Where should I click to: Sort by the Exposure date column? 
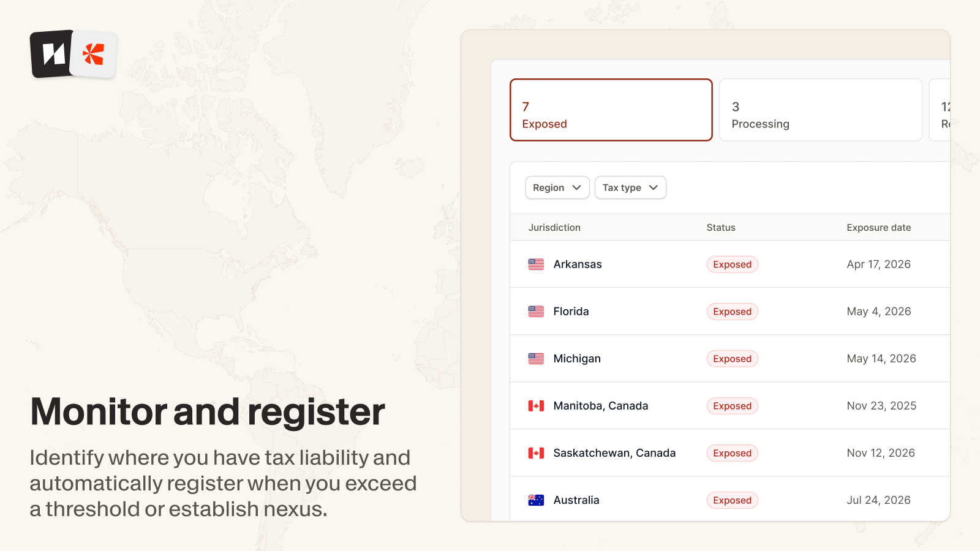coord(878,228)
